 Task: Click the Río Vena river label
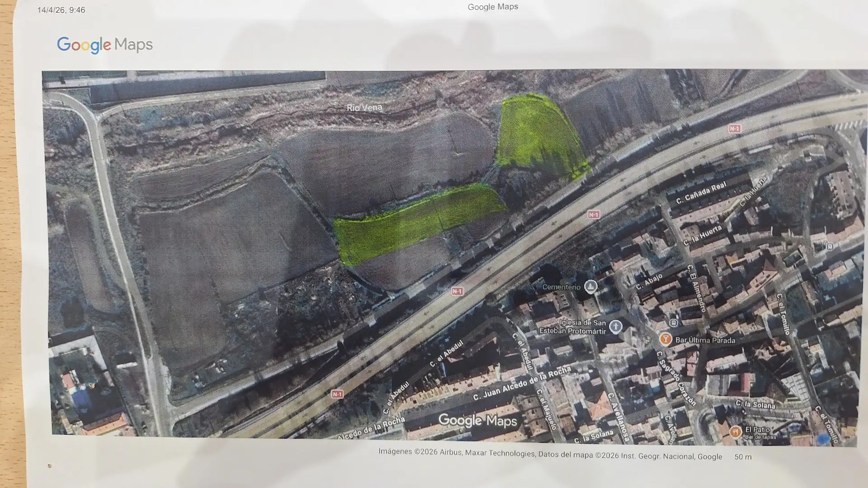tap(364, 108)
